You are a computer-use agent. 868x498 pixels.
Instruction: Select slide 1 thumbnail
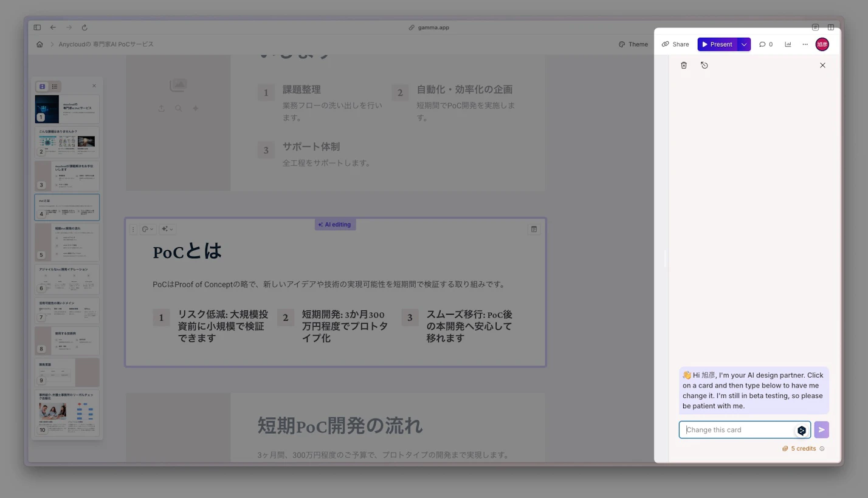click(x=67, y=109)
